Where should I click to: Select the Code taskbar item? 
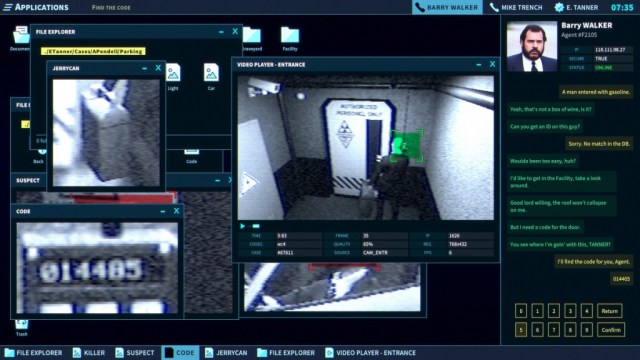coord(180,353)
